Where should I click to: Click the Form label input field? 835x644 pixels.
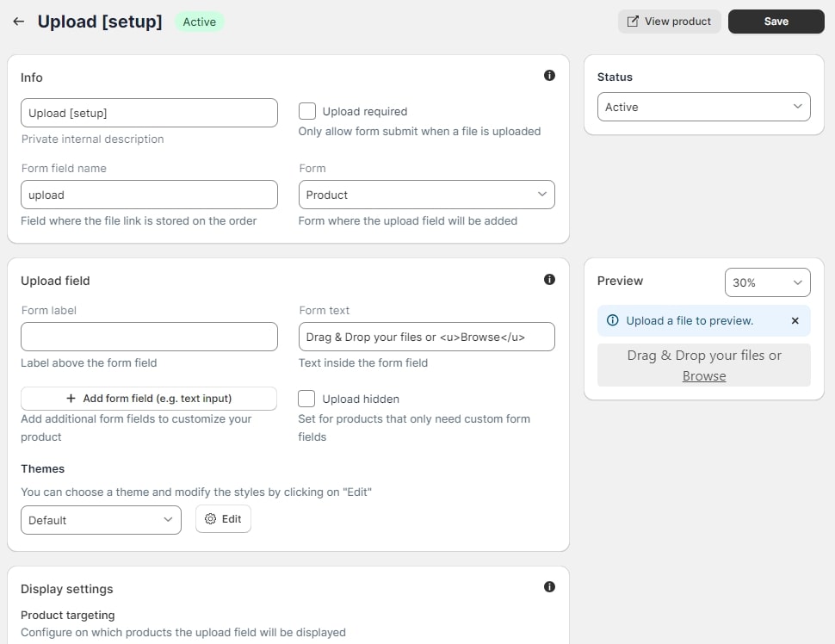point(149,337)
